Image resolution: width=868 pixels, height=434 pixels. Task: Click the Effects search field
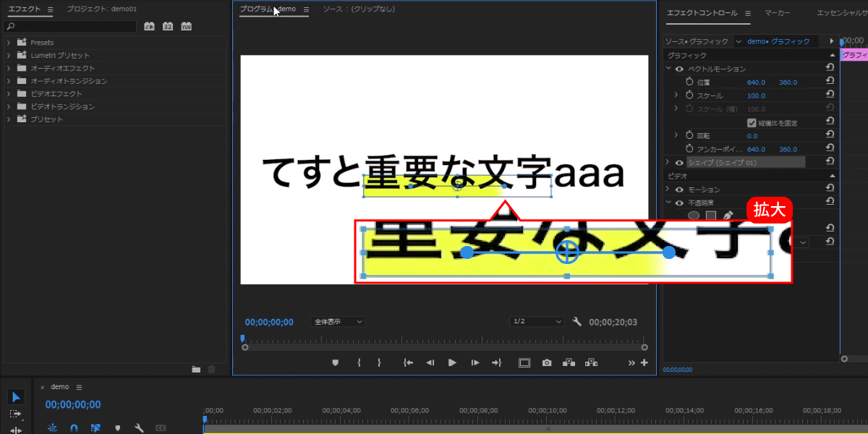[x=71, y=27]
